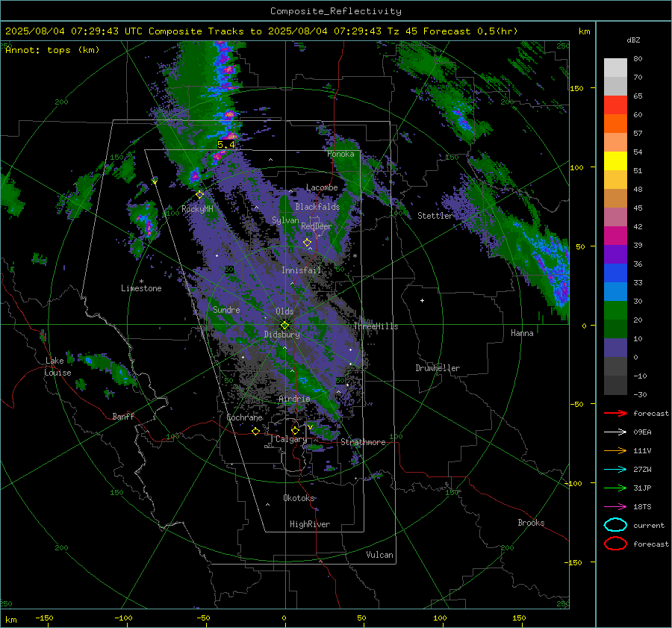Click the Annot: tops (km) label
The height and width of the screenshot is (628, 672).
coord(52,50)
